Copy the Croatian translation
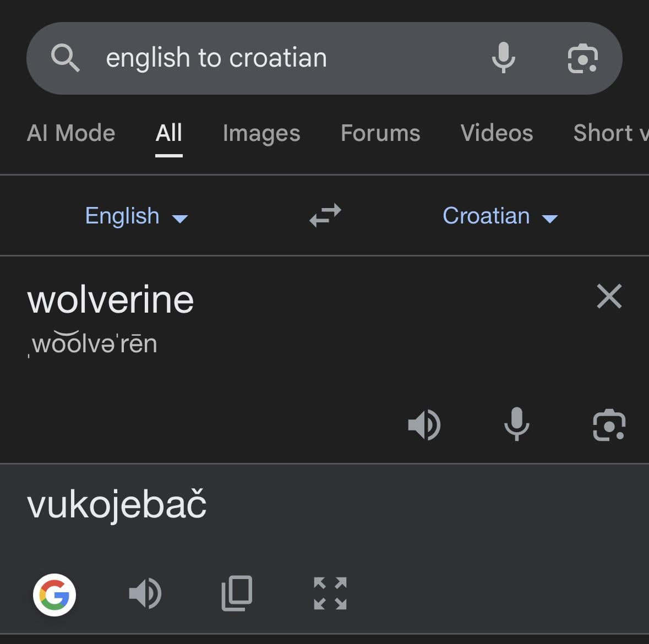The width and height of the screenshot is (649, 644). tap(237, 594)
